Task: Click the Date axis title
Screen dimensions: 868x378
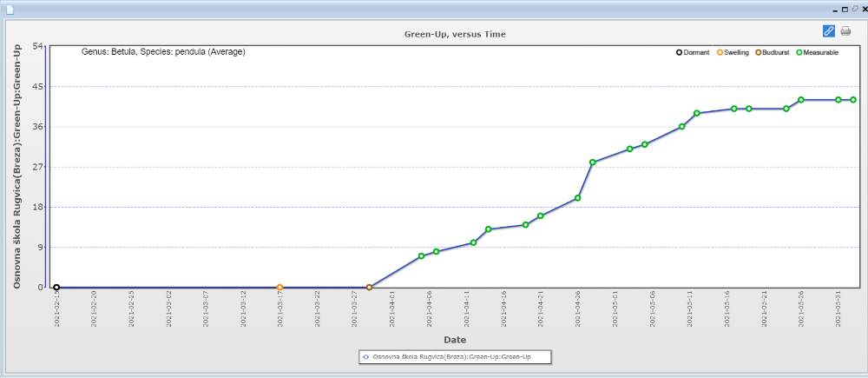Action: coord(455,339)
